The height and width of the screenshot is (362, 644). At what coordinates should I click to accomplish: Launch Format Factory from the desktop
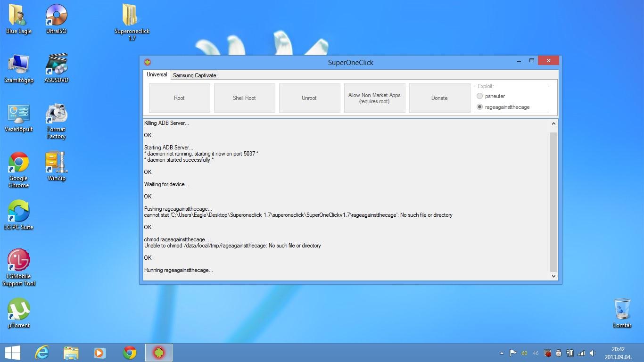click(57, 121)
